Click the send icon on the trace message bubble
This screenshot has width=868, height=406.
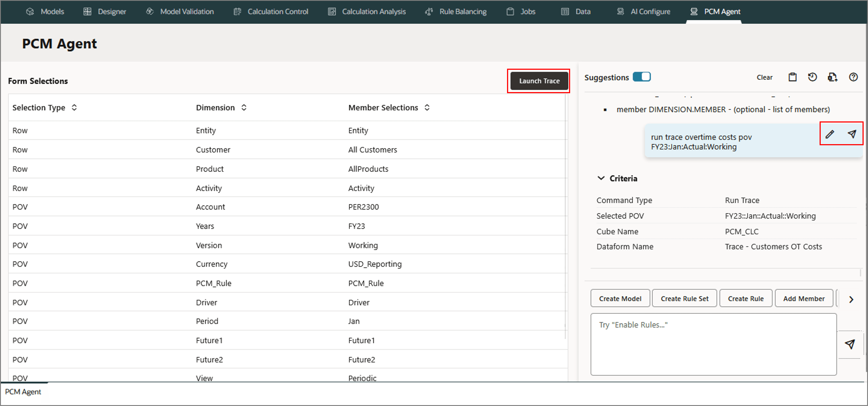(x=852, y=134)
